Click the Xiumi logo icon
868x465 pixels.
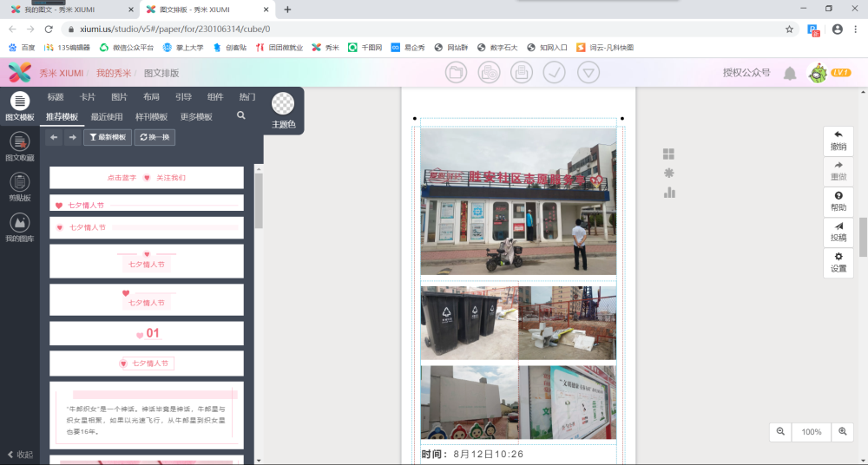point(20,73)
